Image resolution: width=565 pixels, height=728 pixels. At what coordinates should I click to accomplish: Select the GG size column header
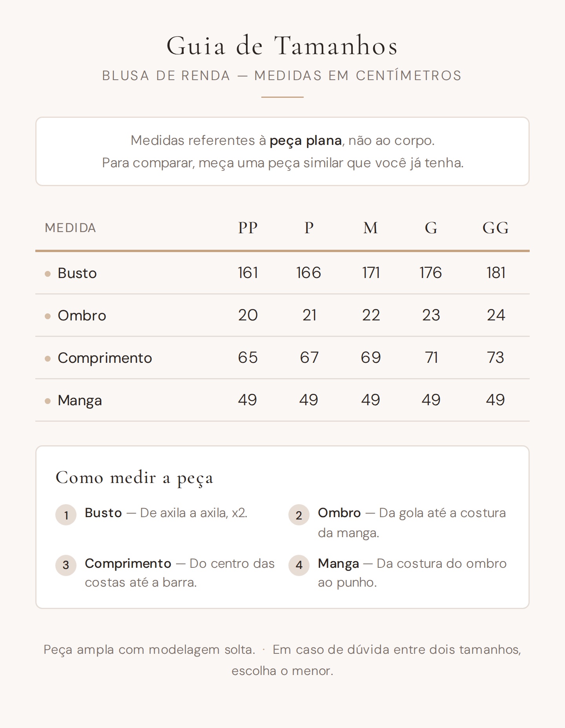click(496, 228)
